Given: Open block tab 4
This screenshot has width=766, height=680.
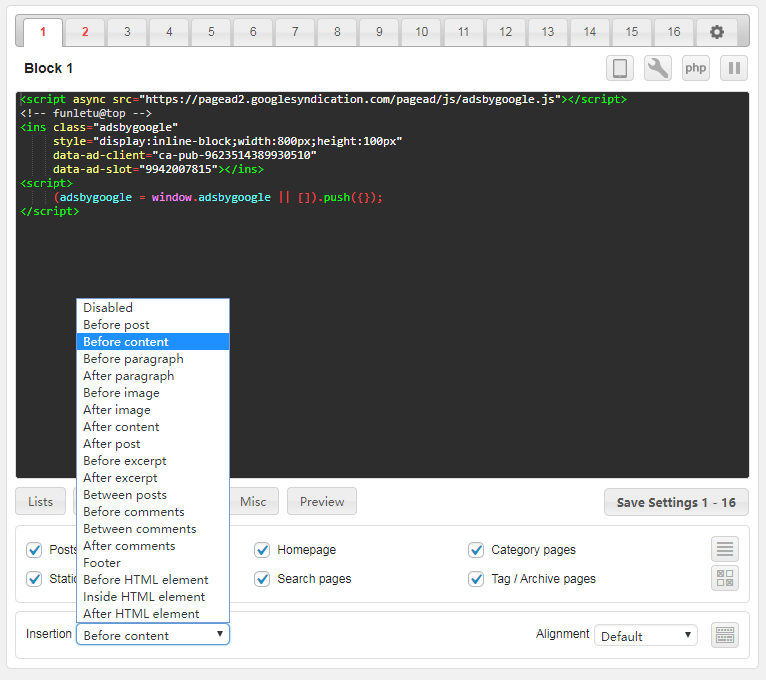Looking at the screenshot, I should pos(169,32).
